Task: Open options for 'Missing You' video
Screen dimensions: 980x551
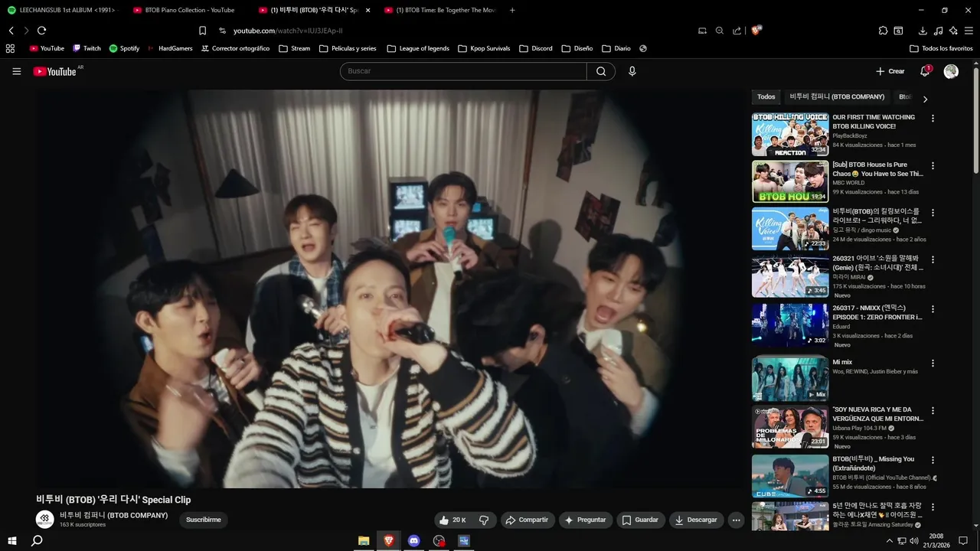Action: (x=933, y=461)
